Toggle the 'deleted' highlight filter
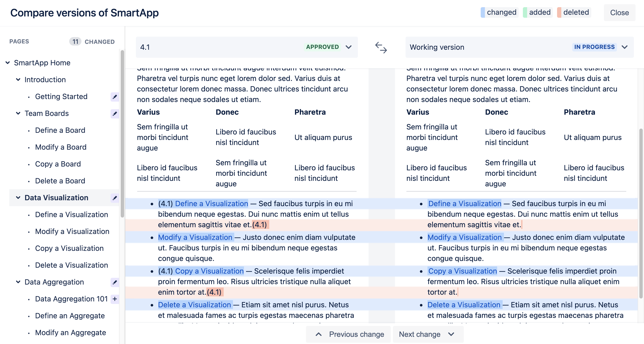Viewport: 644px width, 344px height. [x=574, y=12]
